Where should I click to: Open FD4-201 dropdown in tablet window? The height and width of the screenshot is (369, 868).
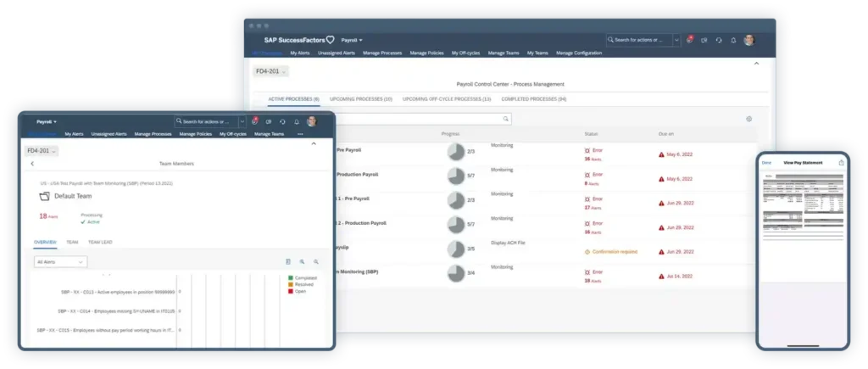pyautogui.click(x=42, y=151)
